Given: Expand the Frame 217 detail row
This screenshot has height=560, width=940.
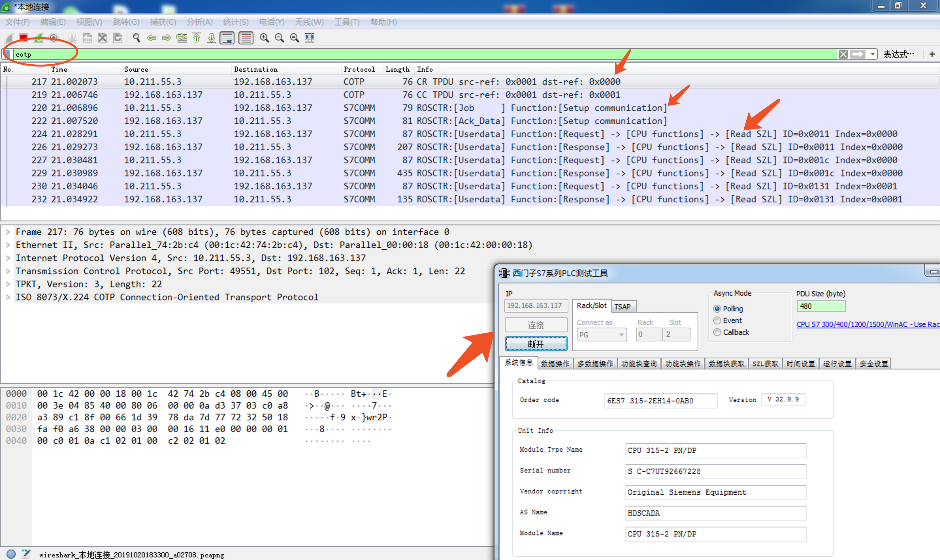Looking at the screenshot, I should [x=8, y=232].
